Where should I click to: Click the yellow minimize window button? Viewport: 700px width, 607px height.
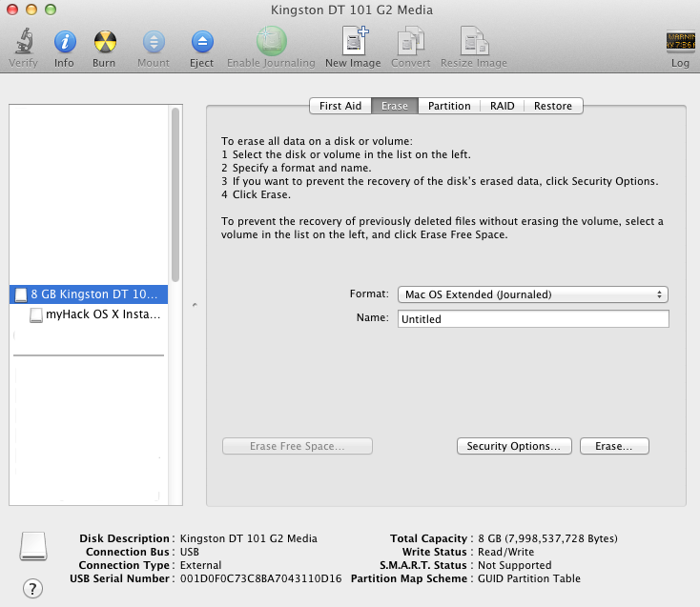pos(31,10)
